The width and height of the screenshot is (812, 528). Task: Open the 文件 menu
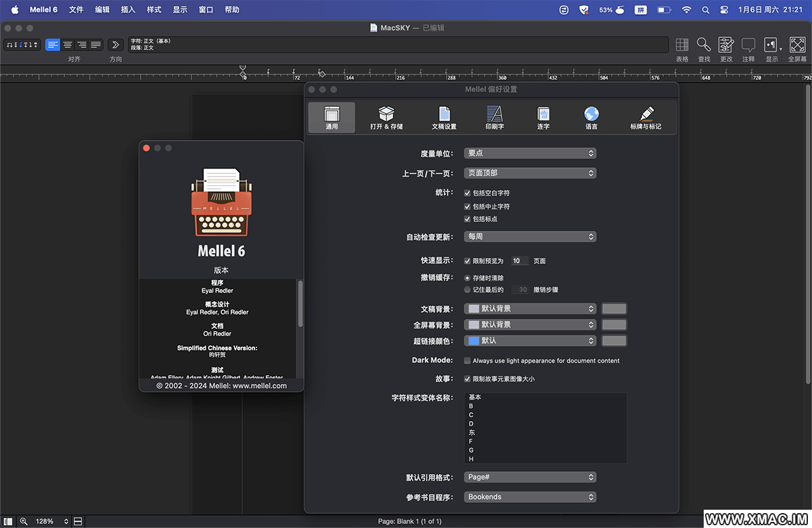tap(76, 9)
